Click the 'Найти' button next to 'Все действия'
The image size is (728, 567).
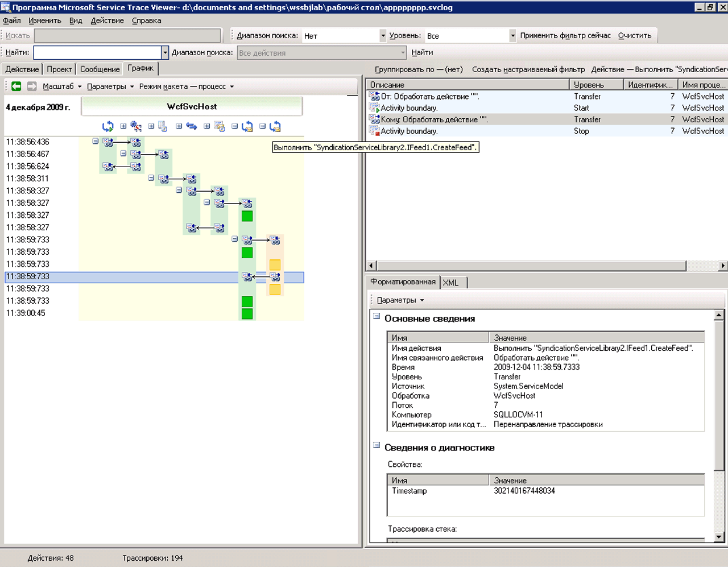point(423,52)
